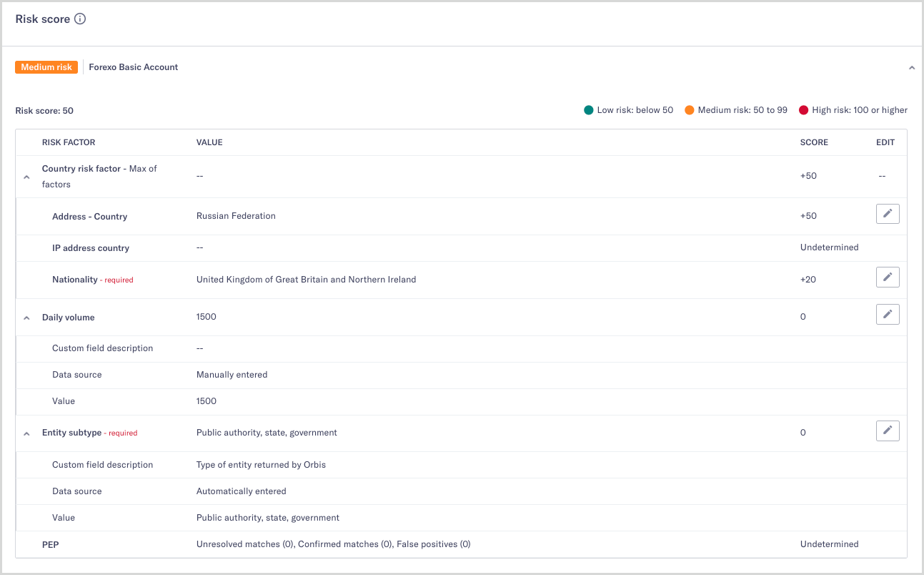The height and width of the screenshot is (575, 924).
Task: Click the RISK FACTOR column header
Action: coord(68,142)
